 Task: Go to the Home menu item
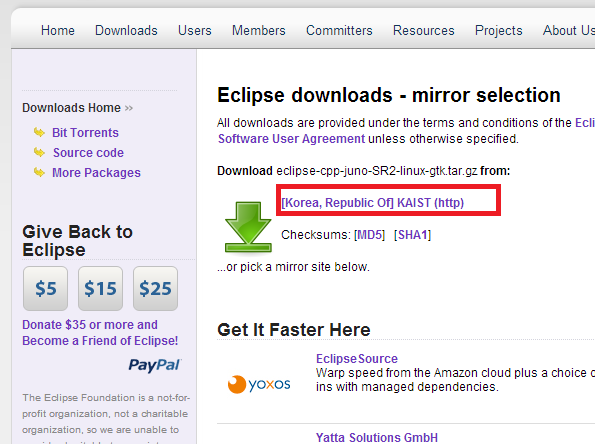[58, 30]
